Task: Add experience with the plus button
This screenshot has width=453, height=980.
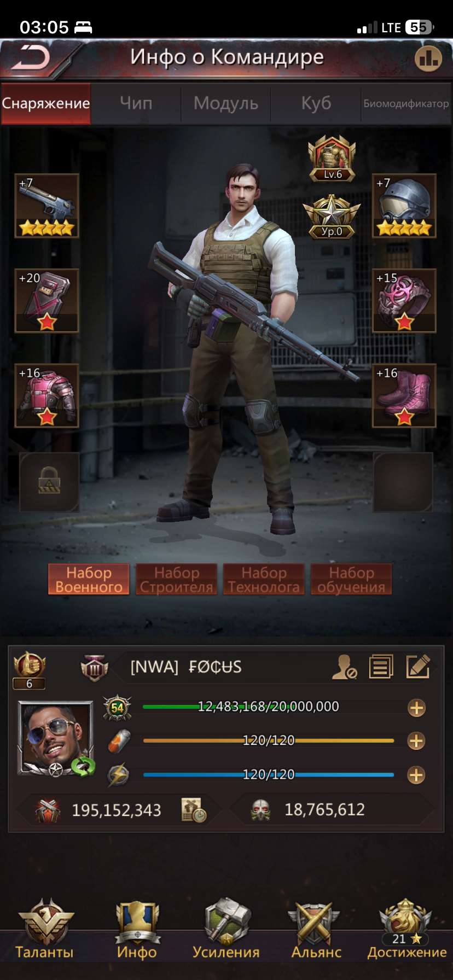Action: tap(417, 708)
